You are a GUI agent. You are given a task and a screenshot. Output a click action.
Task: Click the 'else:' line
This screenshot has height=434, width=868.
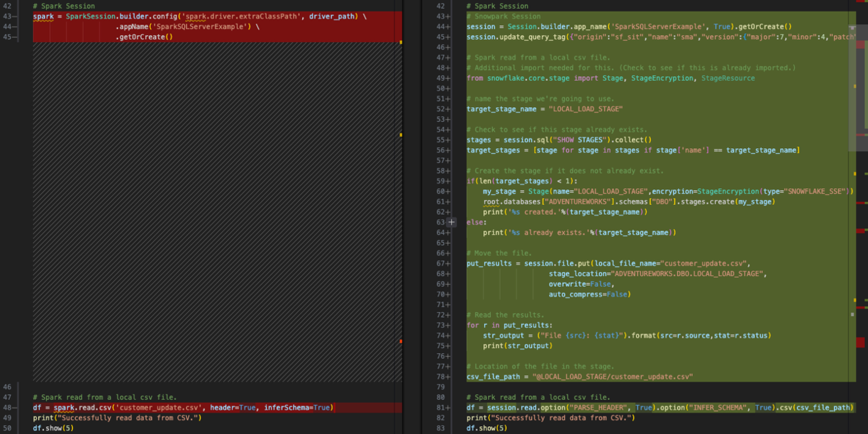click(x=477, y=222)
